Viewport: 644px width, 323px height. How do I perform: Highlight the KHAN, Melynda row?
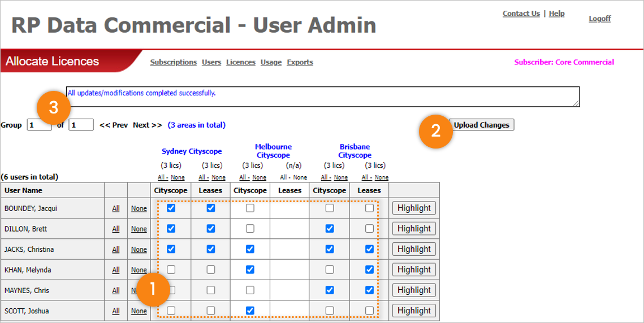(x=414, y=270)
